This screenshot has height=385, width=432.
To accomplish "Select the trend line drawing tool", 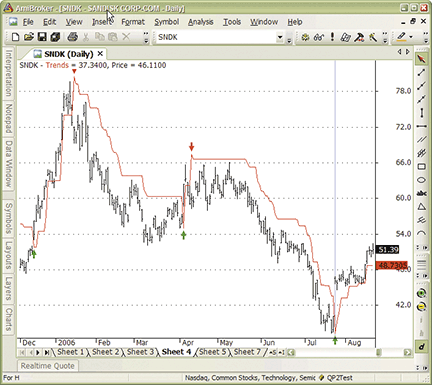I will (x=421, y=72).
